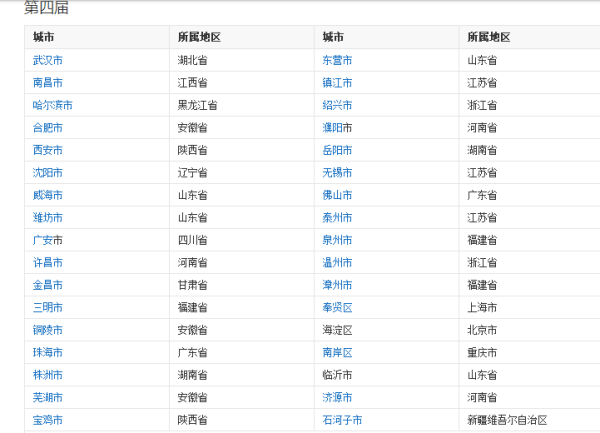Click the 湖北省 cell
The image size is (600, 433).
[x=242, y=60]
